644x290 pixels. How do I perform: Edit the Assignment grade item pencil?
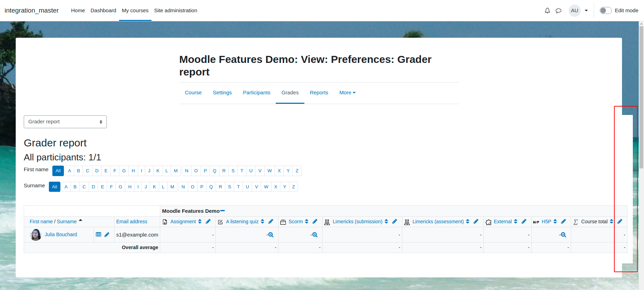tap(208, 222)
